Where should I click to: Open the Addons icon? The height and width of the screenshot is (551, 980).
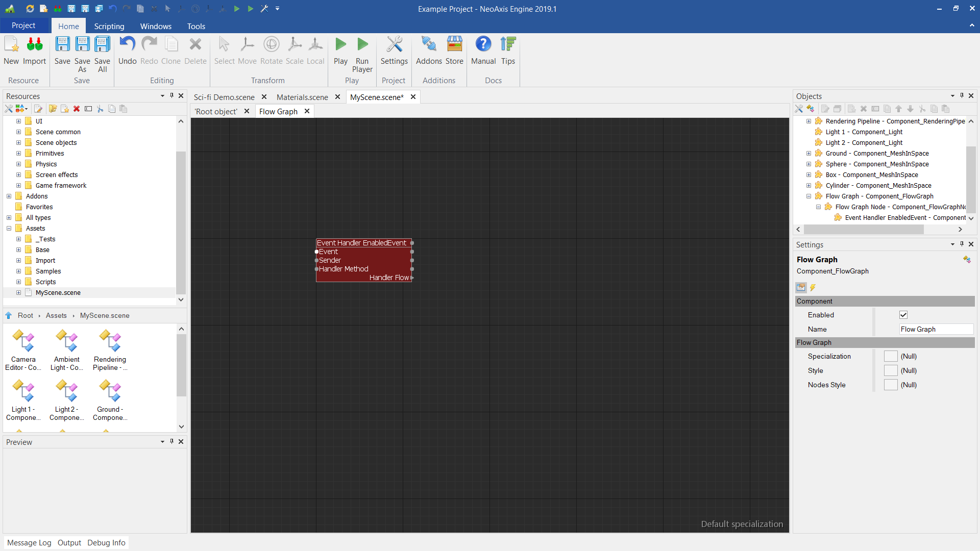click(x=429, y=45)
